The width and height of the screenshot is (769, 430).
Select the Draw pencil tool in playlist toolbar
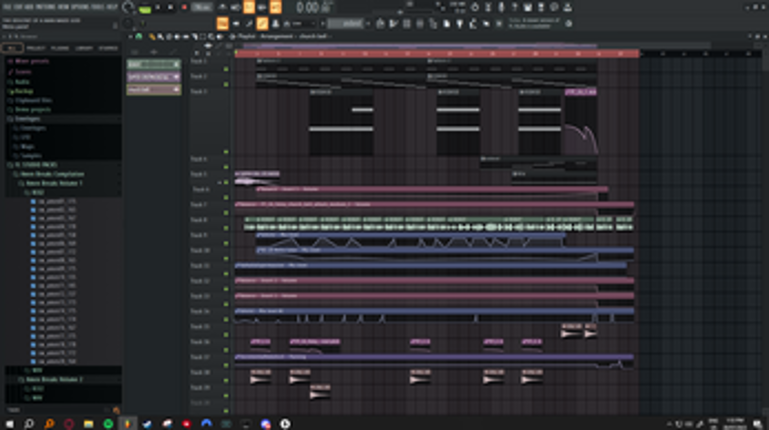click(x=153, y=37)
